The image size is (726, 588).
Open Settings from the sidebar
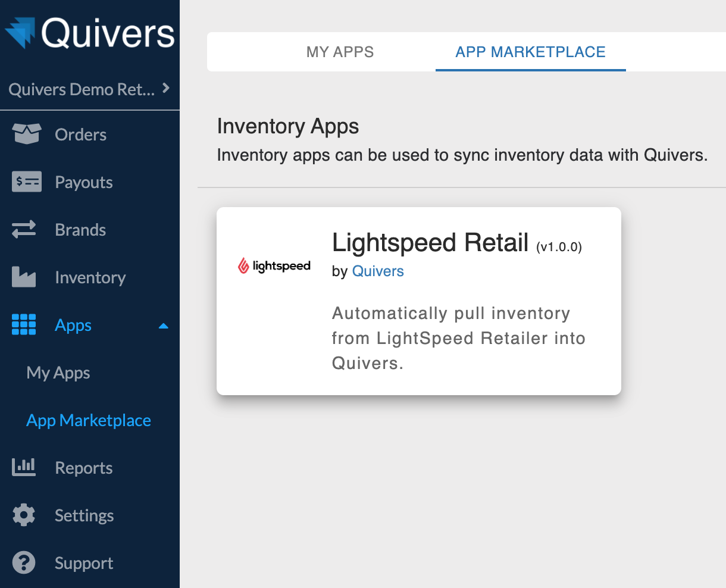[85, 516]
